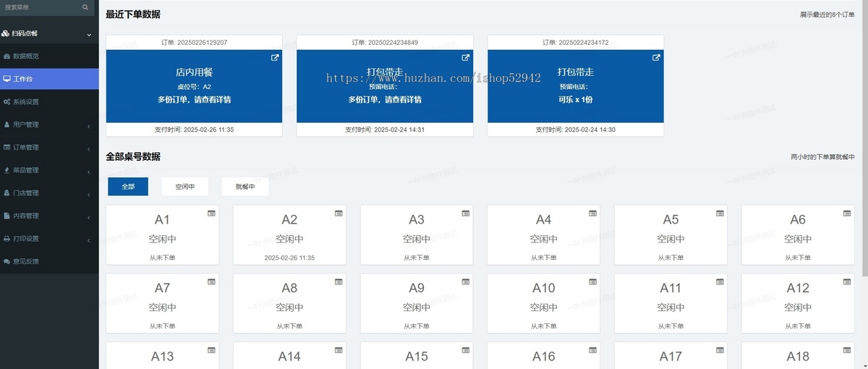Viewport: 868px width, 369px height.
Task: Click the 店内用餐 order card
Action: pos(194,86)
